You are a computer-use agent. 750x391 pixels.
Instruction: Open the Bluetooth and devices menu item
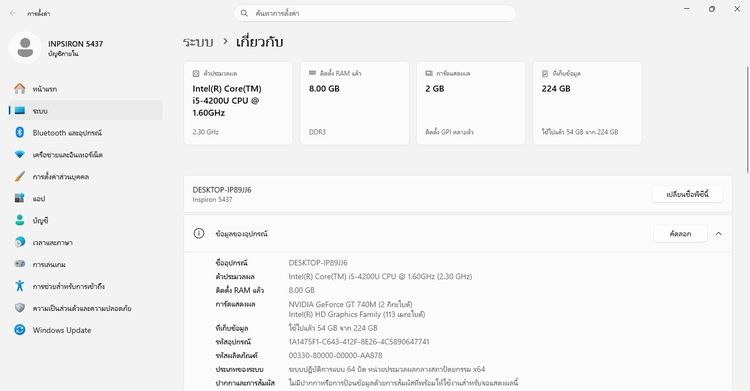click(86, 133)
